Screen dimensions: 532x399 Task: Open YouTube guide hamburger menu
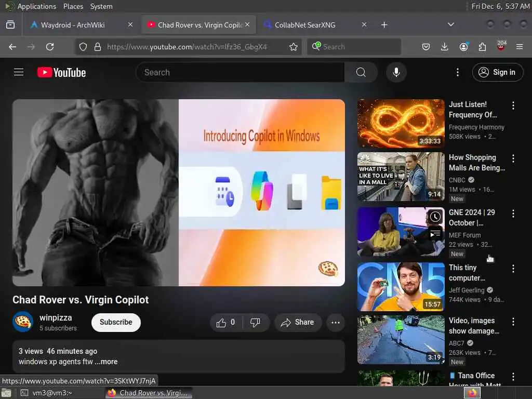point(19,72)
